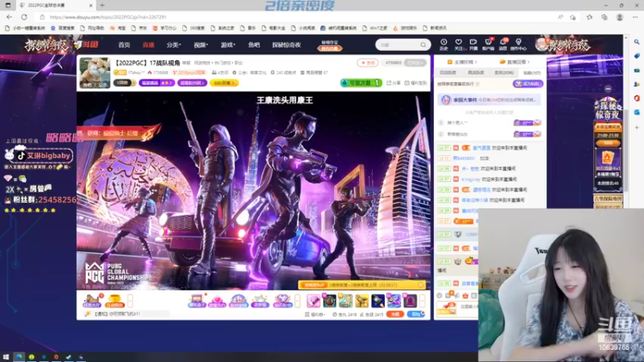Switch to the 钻粉 tab
The width and height of the screenshot is (644, 362).
tap(532, 72)
